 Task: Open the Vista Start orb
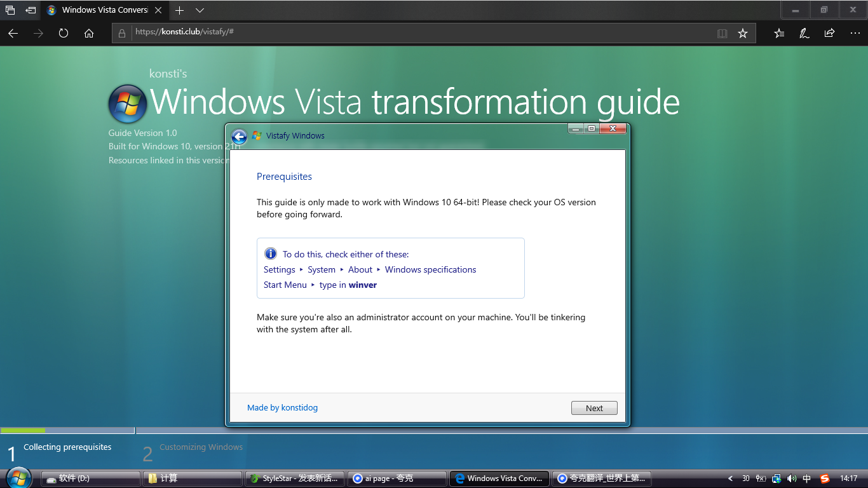point(18,477)
